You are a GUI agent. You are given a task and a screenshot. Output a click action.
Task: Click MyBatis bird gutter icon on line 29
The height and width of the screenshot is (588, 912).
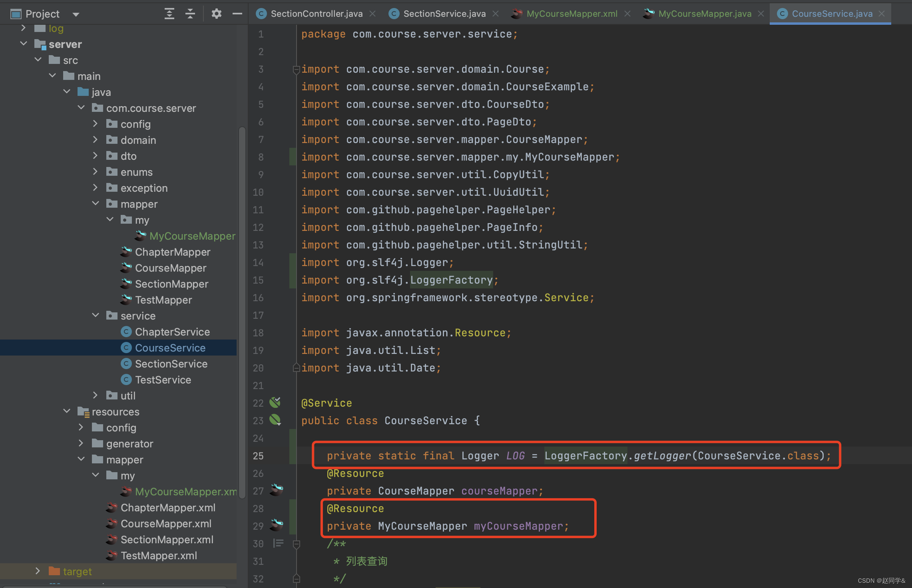pyautogui.click(x=277, y=525)
